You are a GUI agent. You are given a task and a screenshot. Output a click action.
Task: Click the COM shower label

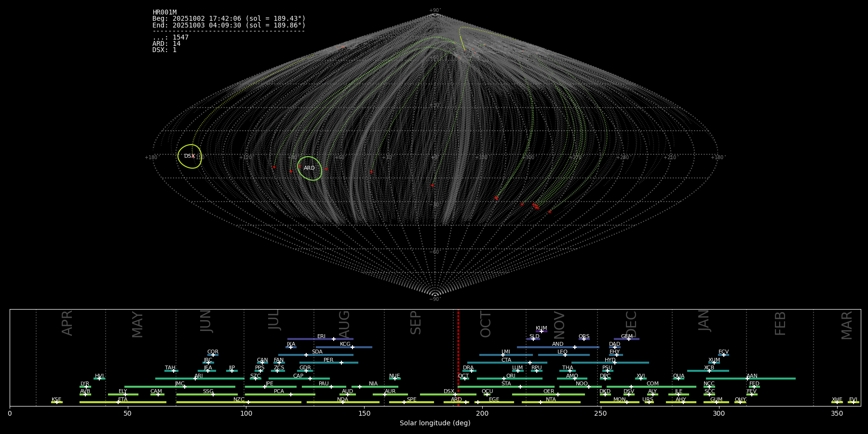click(x=652, y=384)
